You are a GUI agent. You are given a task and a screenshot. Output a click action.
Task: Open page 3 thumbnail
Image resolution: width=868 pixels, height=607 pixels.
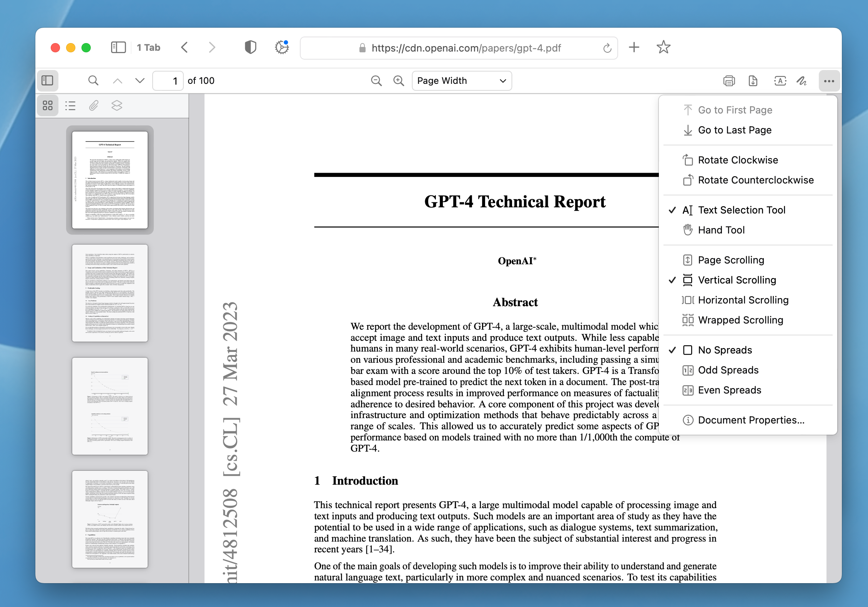pyautogui.click(x=110, y=406)
